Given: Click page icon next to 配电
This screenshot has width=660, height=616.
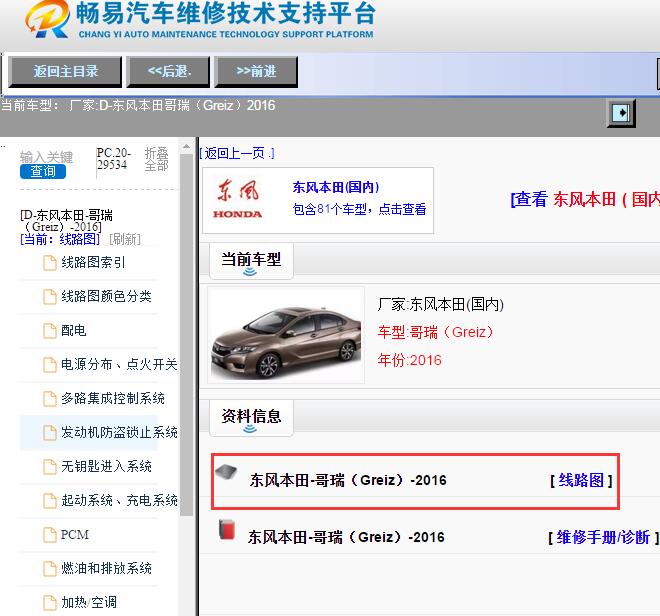Looking at the screenshot, I should pyautogui.click(x=50, y=331).
